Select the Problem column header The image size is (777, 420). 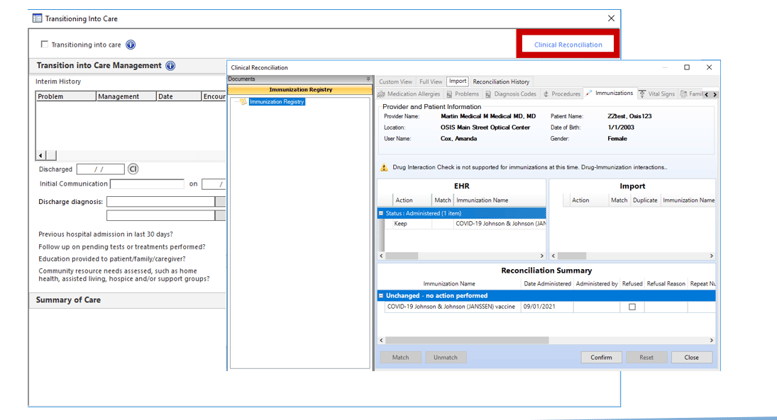(66, 96)
